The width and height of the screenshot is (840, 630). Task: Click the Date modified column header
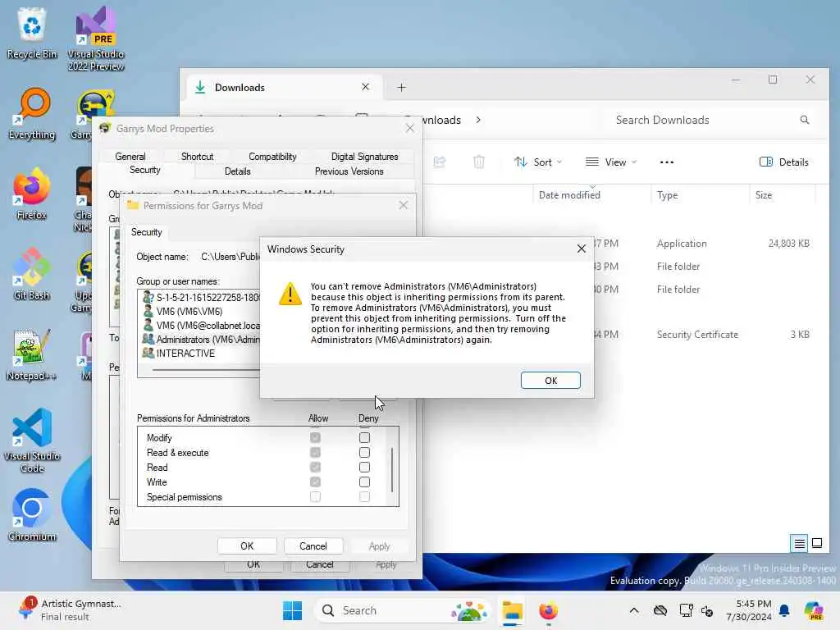(591, 195)
